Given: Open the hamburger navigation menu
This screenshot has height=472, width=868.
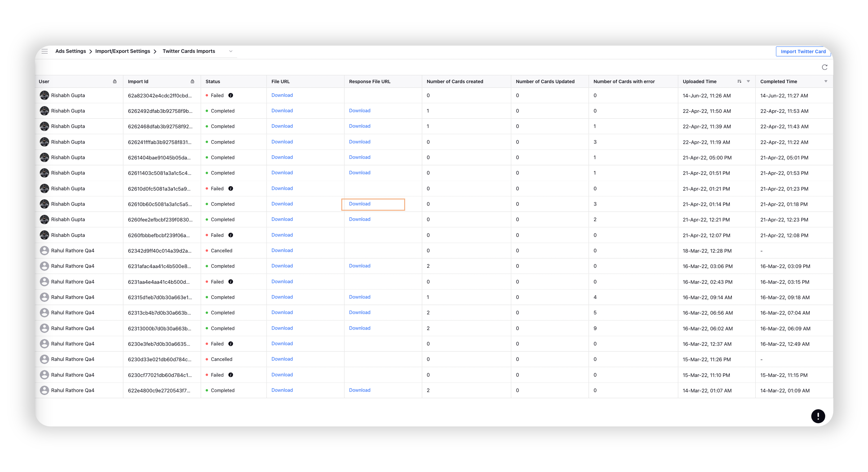Looking at the screenshot, I should click(x=44, y=51).
